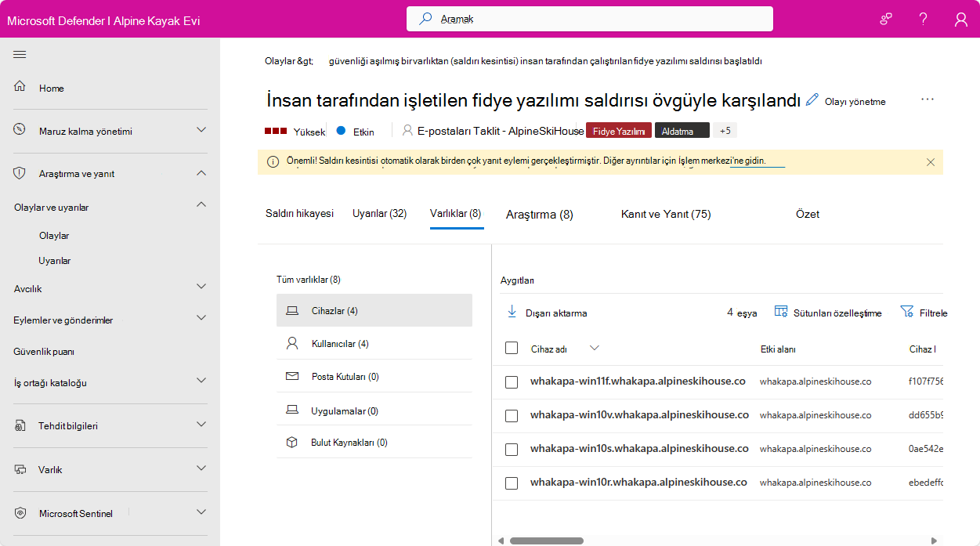The width and height of the screenshot is (980, 546).
Task: Dismiss the yellow warning banner with X
Action: pos(931,161)
